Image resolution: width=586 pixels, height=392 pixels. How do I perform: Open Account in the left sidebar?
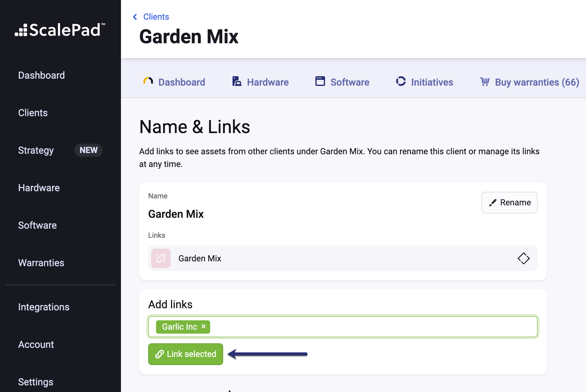tap(36, 345)
